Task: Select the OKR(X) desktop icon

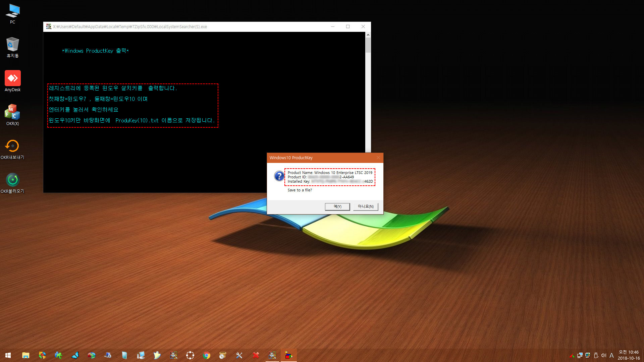Action: coord(12,115)
